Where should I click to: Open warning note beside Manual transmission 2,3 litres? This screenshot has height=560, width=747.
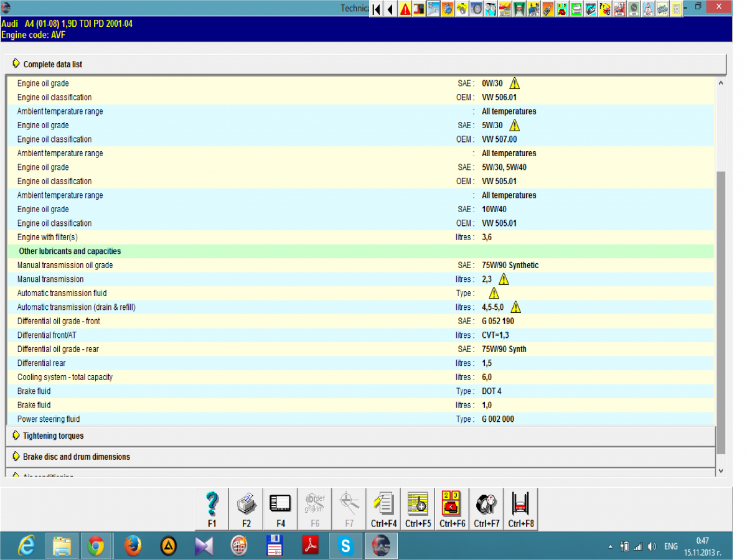504,279
